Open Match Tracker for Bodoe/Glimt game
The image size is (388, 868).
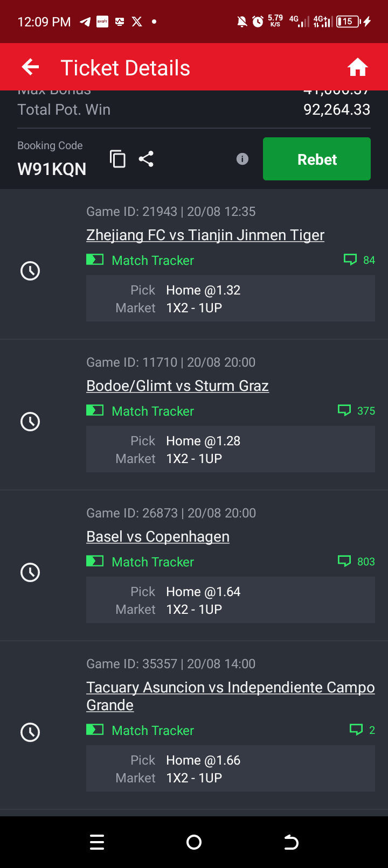140,411
